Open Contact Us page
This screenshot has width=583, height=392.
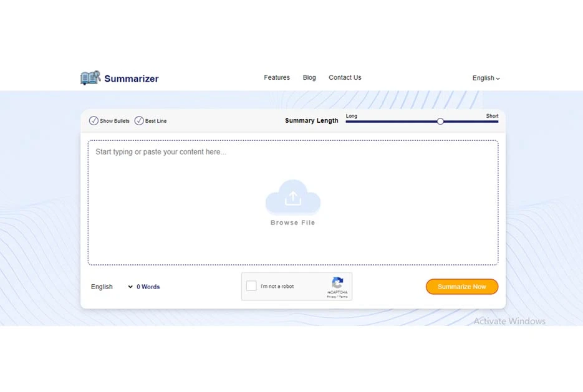point(345,77)
